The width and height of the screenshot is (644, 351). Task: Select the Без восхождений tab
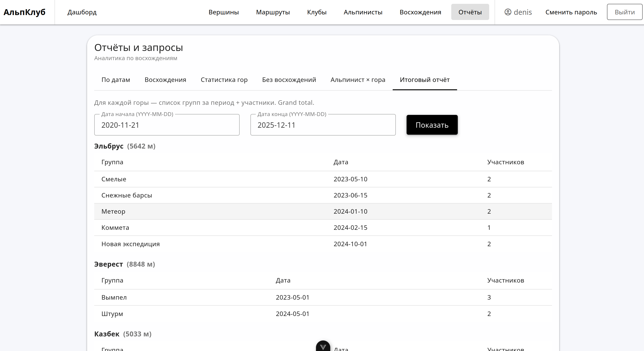point(289,80)
